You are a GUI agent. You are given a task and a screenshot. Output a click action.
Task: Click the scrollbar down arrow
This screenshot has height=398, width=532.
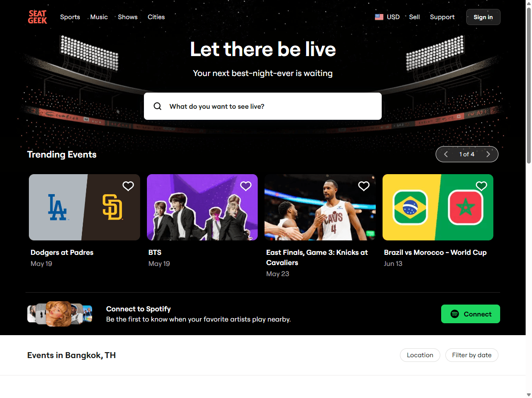529,395
